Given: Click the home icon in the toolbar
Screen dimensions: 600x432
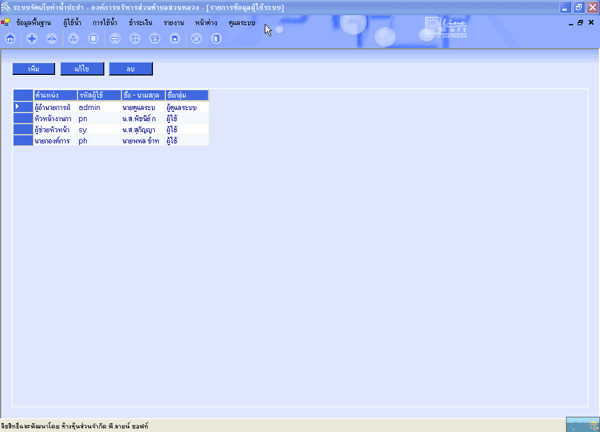Looking at the screenshot, I should (10, 38).
